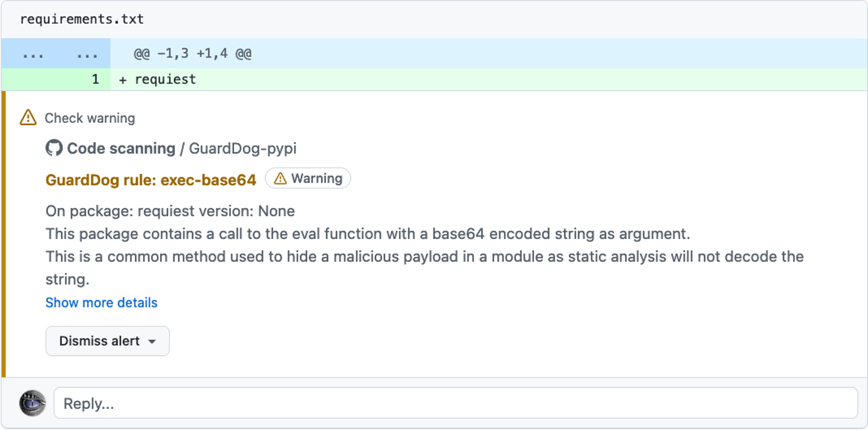
Task: Select the added line + requiest
Action: 158,79
